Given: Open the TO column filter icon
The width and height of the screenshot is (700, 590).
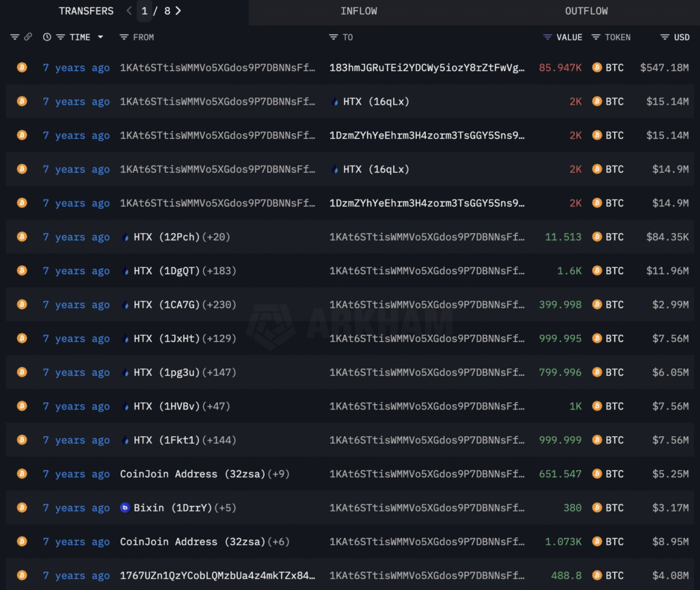Looking at the screenshot, I should pos(334,37).
